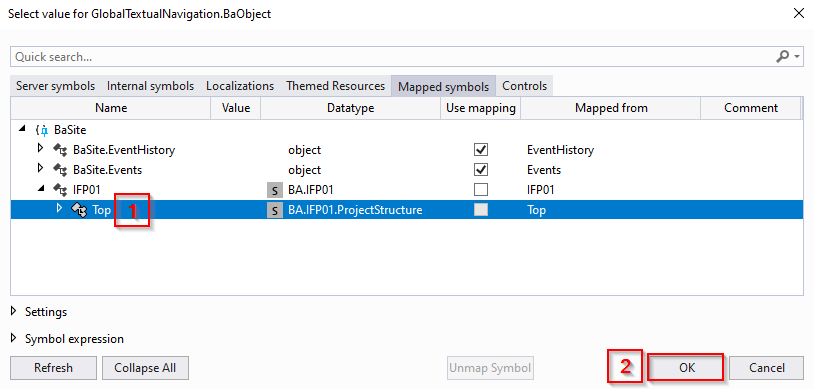Click the S badge next to BA.IFP01.ProjectStructure
The width and height of the screenshot is (814, 389).
274,210
